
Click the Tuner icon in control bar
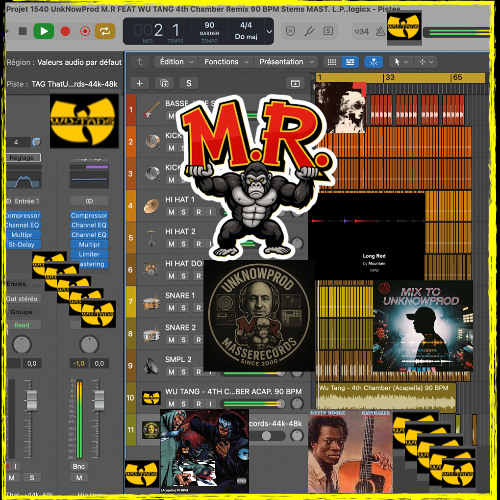click(x=309, y=31)
